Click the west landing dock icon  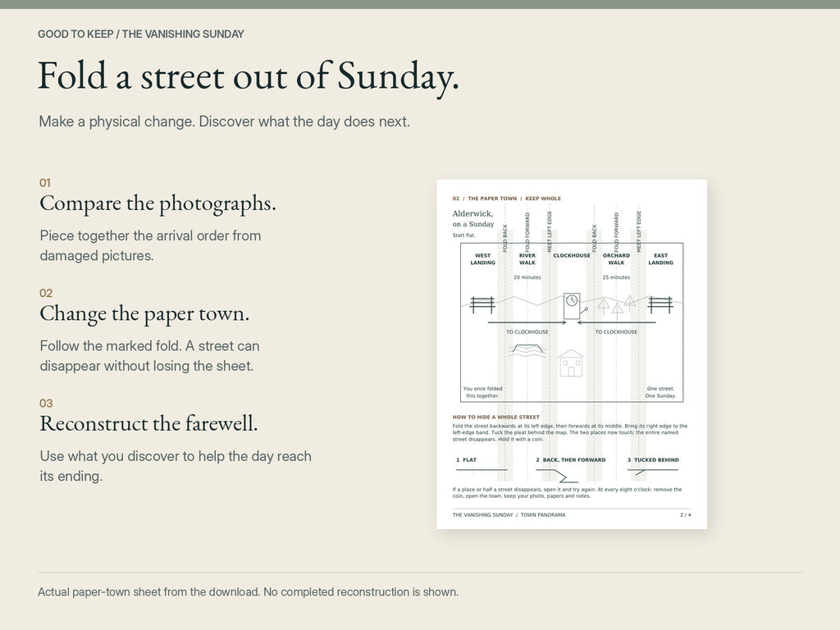click(x=482, y=305)
